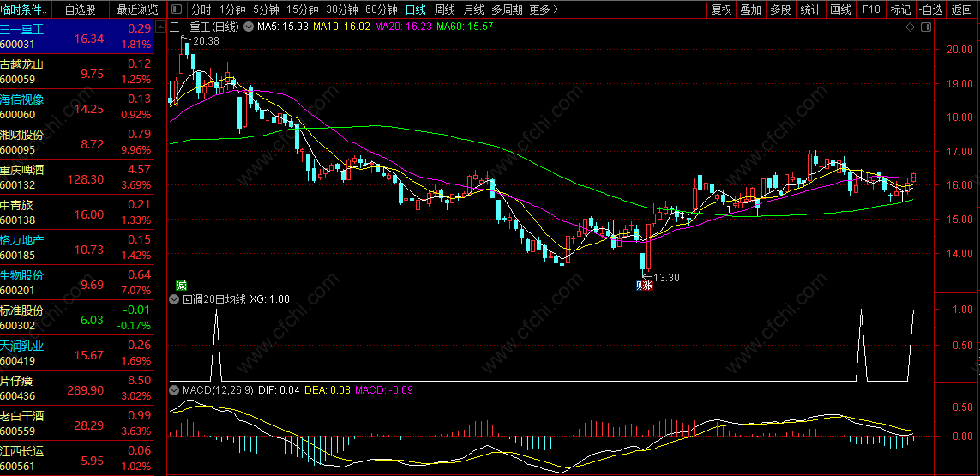Select 生物股份 600201 in stock list

77,282
